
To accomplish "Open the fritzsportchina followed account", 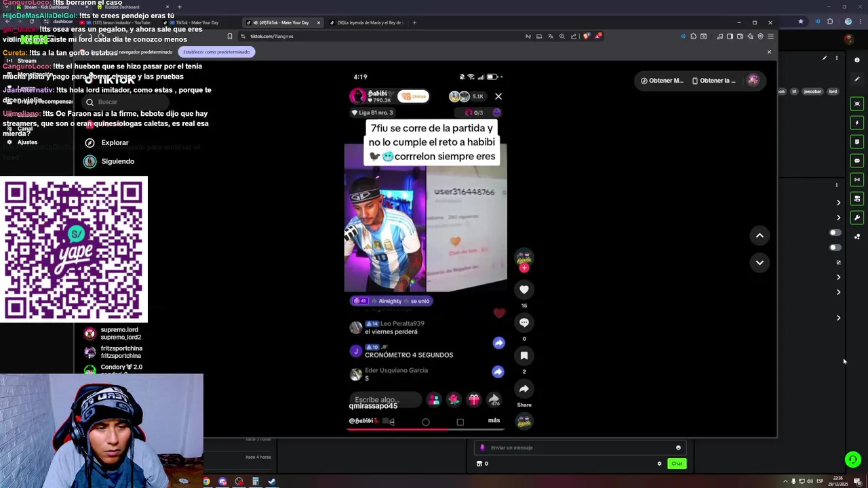I will pyautogui.click(x=113, y=352).
